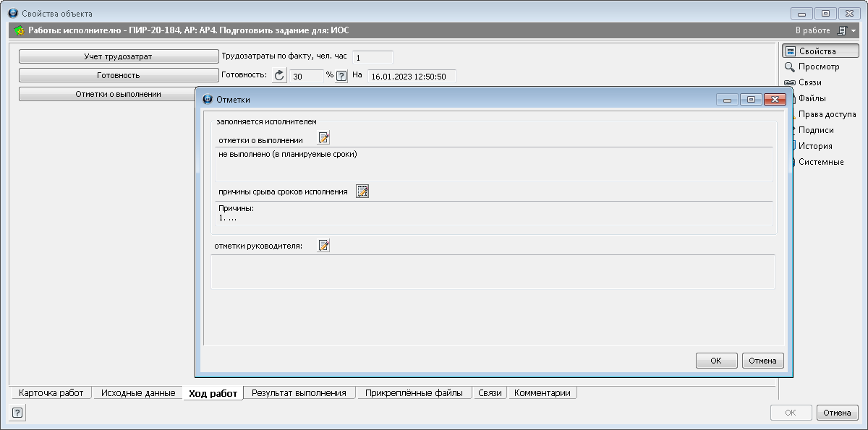The image size is (868, 430).
Task: Go to the 'Прикреплённые файлы' tab
Action: [414, 393]
